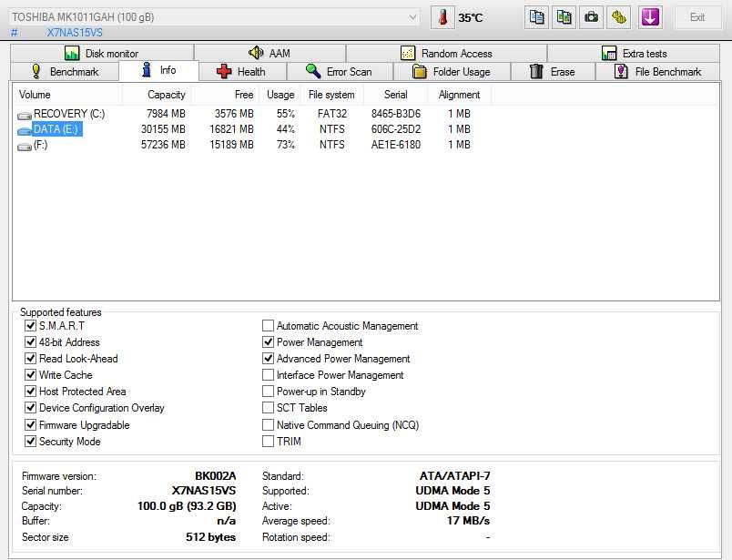
Task: Click the copy text to clipboard icon
Action: (x=536, y=17)
